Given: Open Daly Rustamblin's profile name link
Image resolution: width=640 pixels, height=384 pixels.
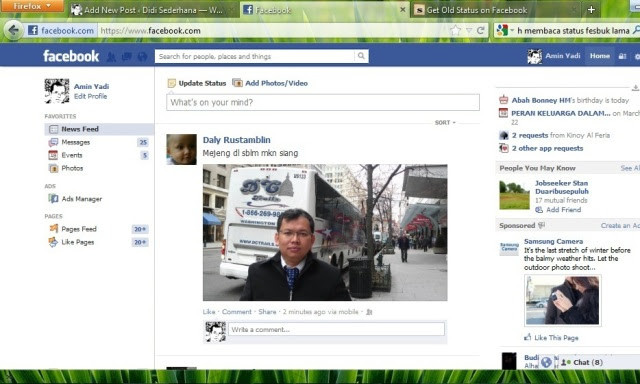Looking at the screenshot, I should pos(237,140).
